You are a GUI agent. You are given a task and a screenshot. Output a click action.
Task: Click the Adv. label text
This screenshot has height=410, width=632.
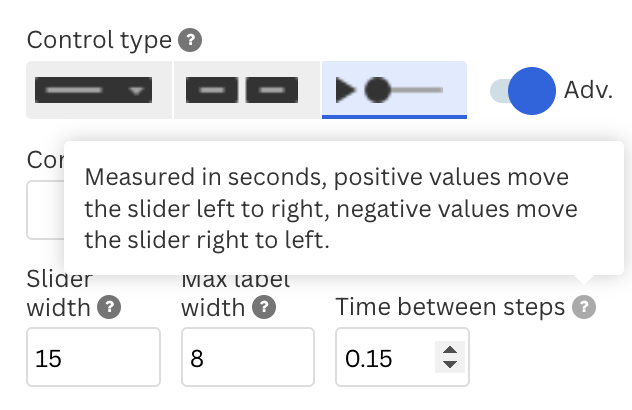pos(588,90)
